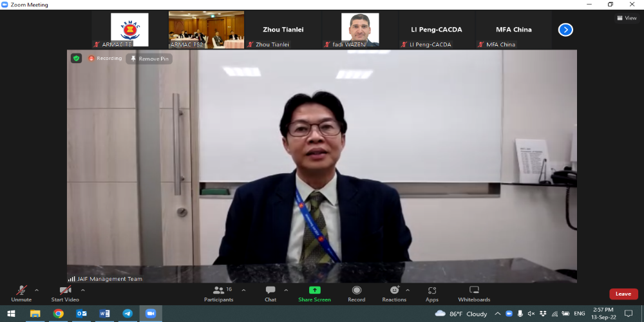The height and width of the screenshot is (322, 644).
Task: Click the JAIF Management Team name label
Action: click(x=109, y=279)
